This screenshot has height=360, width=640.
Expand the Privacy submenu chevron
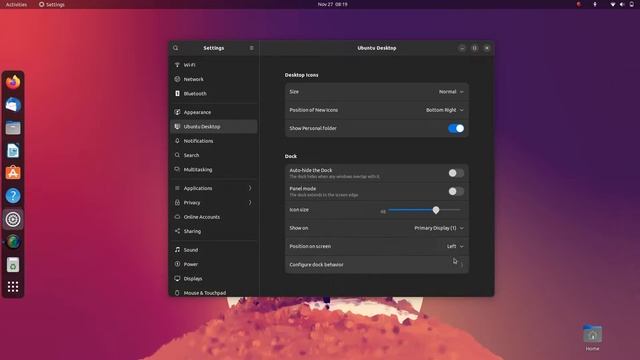250,202
